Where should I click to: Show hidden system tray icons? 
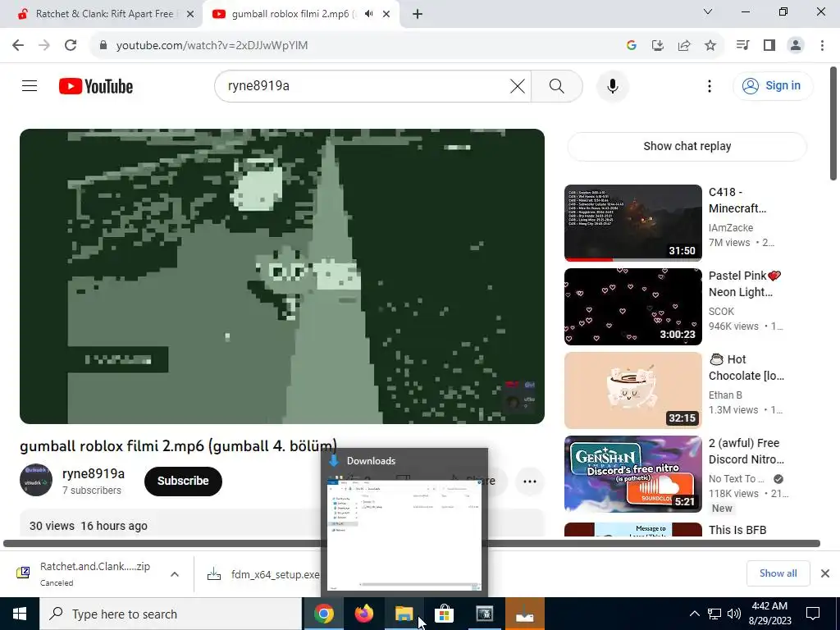click(694, 614)
